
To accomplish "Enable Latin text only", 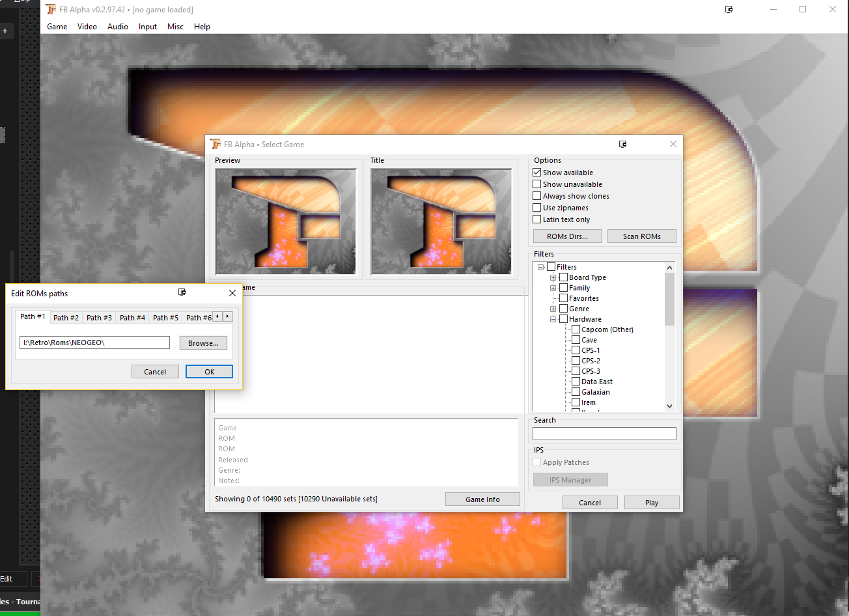I will coord(537,219).
